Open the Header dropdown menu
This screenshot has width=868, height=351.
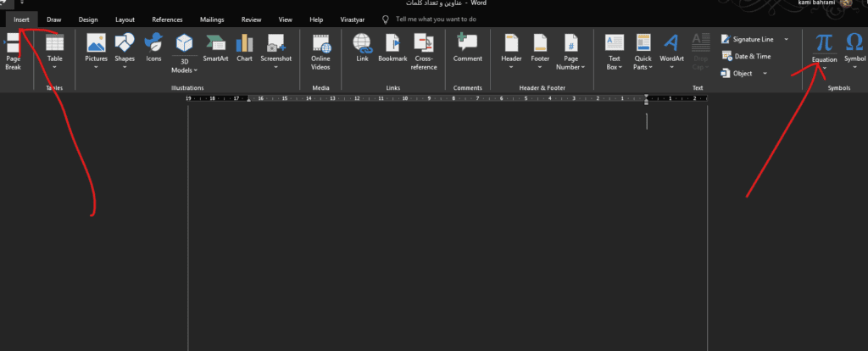(x=511, y=67)
